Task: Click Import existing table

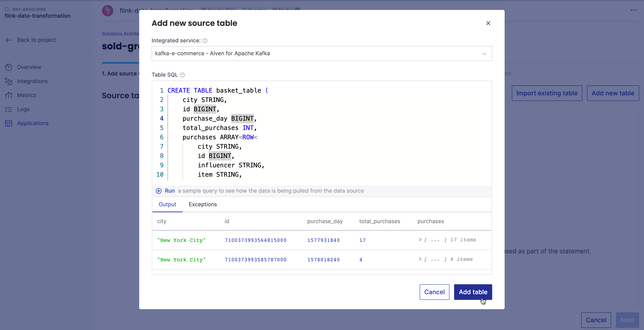Action: (547, 93)
